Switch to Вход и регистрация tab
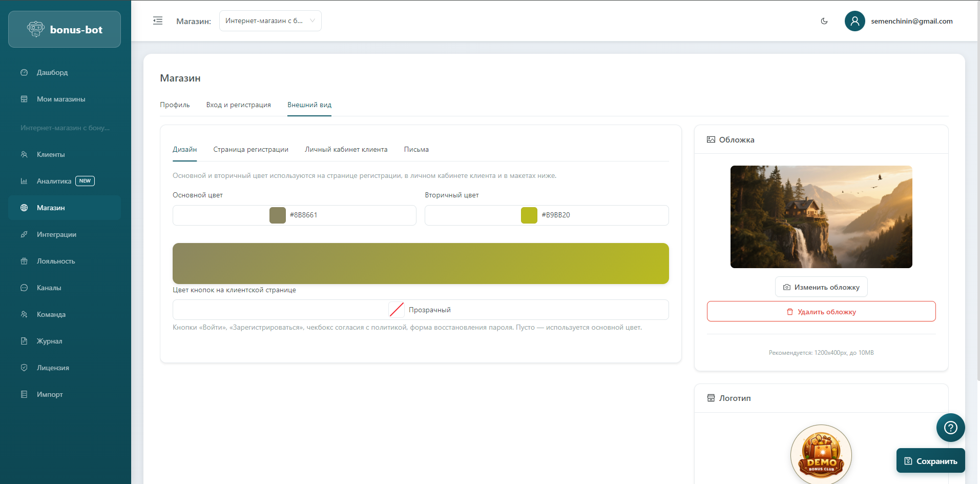The image size is (980, 484). point(238,105)
